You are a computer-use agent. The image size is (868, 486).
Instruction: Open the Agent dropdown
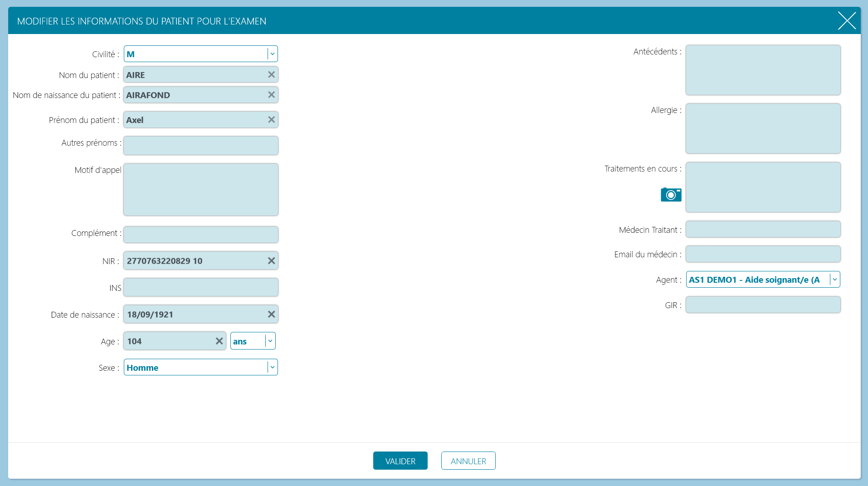pos(763,280)
